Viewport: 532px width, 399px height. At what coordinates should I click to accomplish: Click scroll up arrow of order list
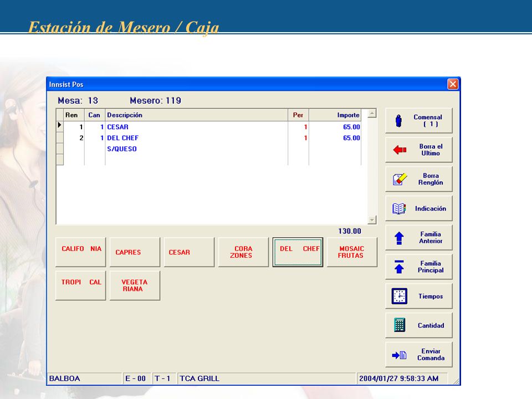click(372, 113)
